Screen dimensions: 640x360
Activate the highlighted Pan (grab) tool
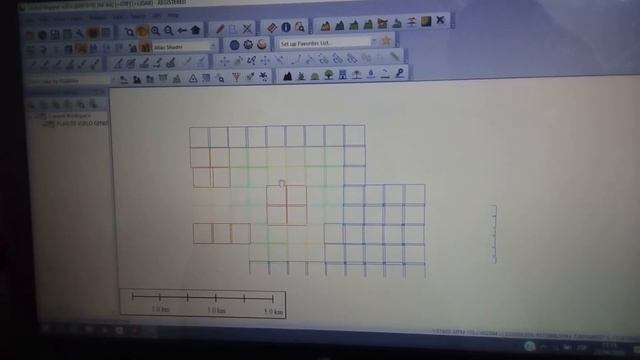[142, 31]
